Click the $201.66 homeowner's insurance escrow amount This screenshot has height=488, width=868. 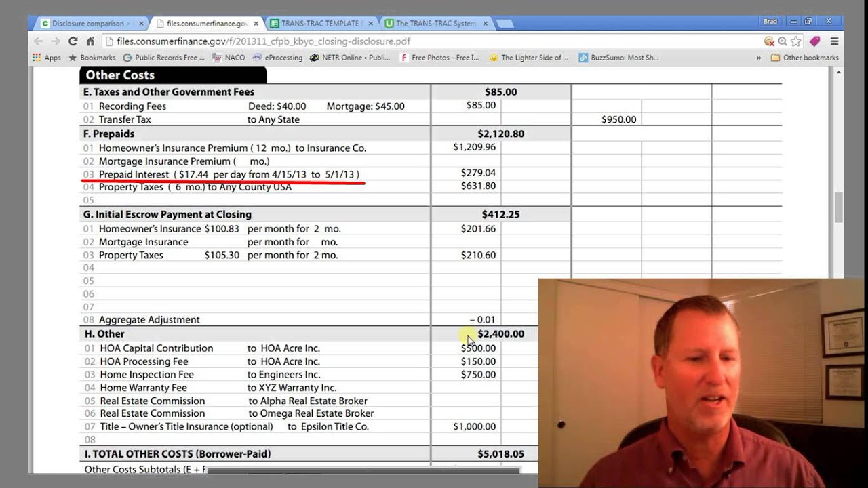(x=478, y=229)
